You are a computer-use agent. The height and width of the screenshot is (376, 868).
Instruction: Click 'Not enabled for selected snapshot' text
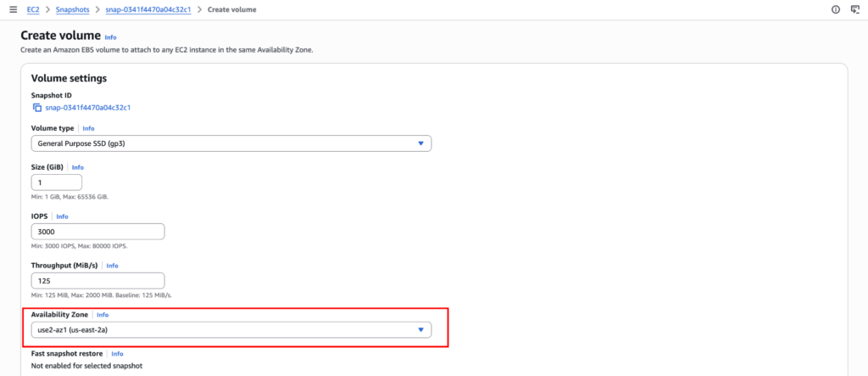pyautogui.click(x=87, y=366)
